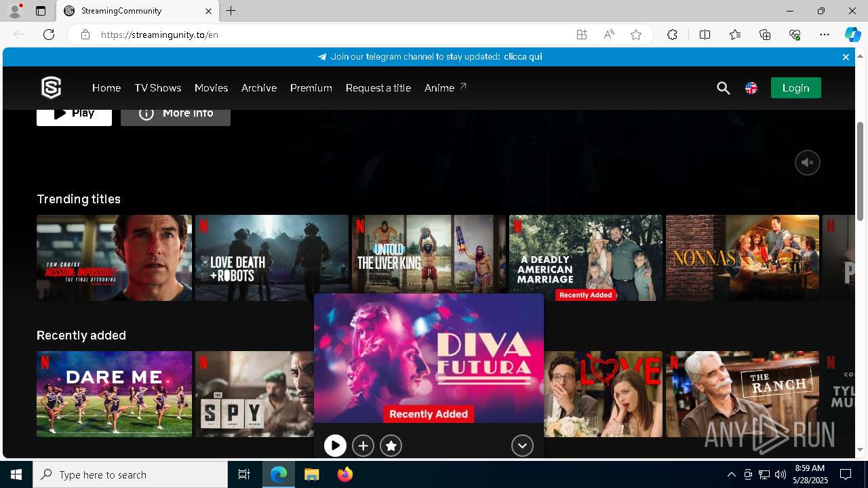View site information lock icon
This screenshot has height=488, width=868.
85,35
